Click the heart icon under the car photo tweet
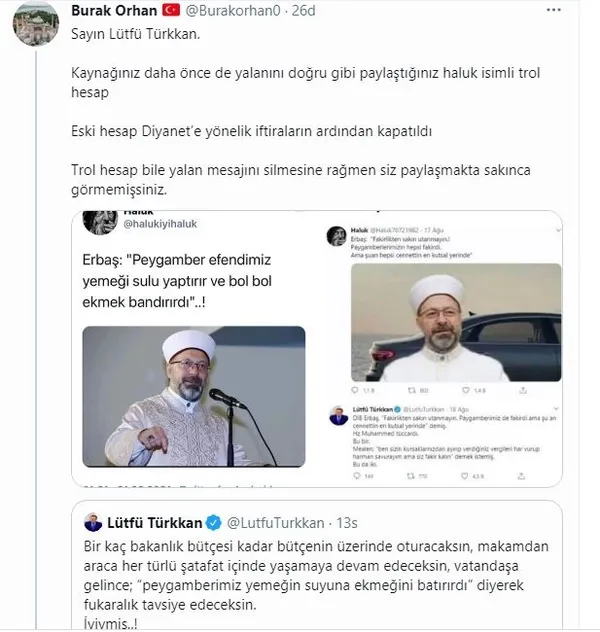Screen dimensions: 600x632 466,390
